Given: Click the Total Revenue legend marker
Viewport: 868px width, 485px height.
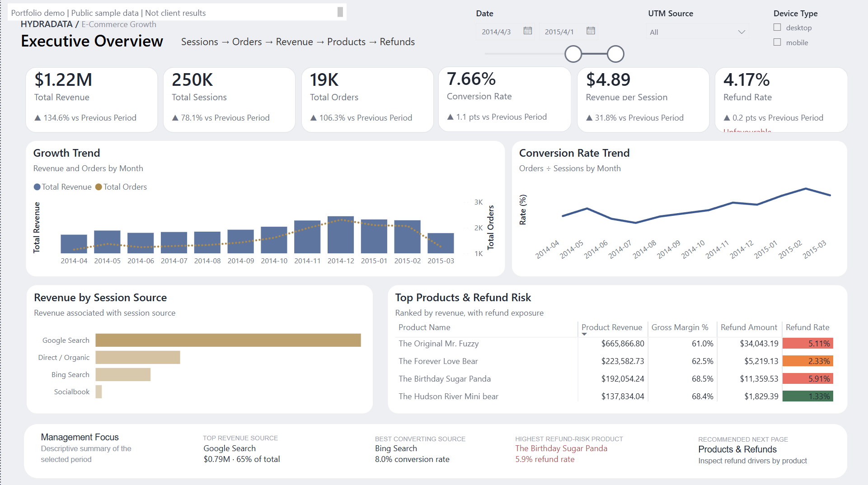Looking at the screenshot, I should (x=37, y=187).
